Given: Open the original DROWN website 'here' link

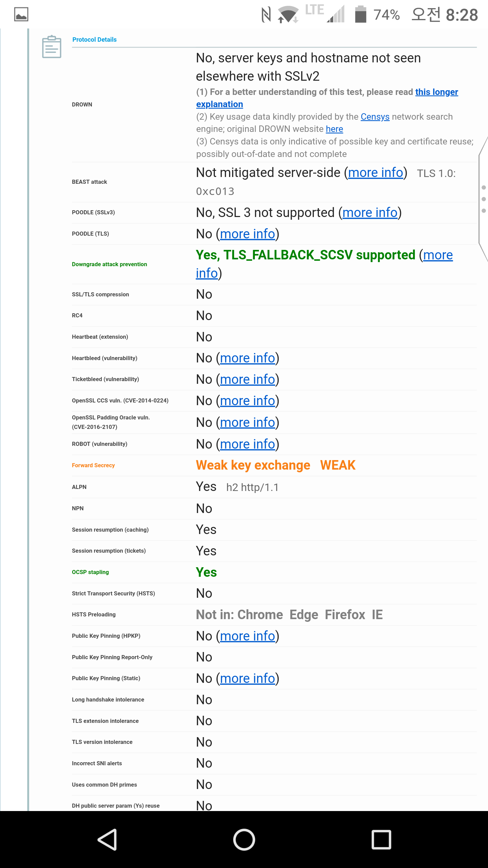Looking at the screenshot, I should click(x=334, y=129).
